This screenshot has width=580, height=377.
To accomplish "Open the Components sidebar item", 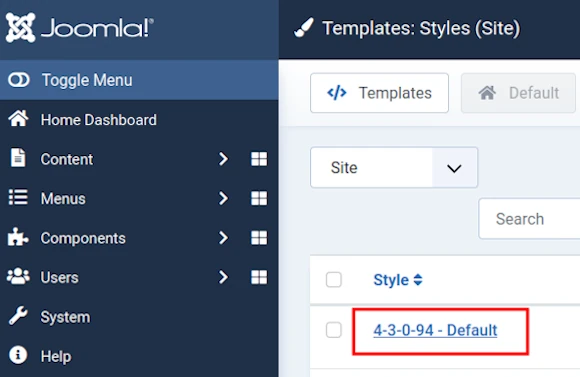I will pos(83,238).
